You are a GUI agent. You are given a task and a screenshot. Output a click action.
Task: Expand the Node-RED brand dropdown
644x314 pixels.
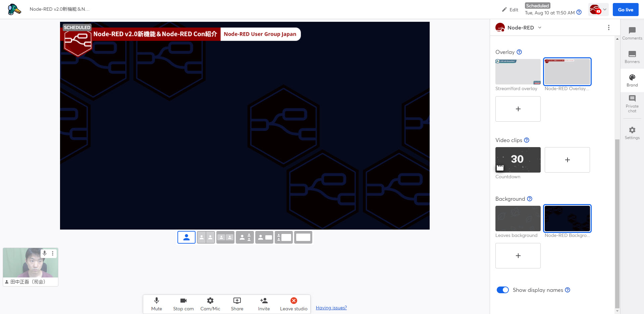point(540,27)
